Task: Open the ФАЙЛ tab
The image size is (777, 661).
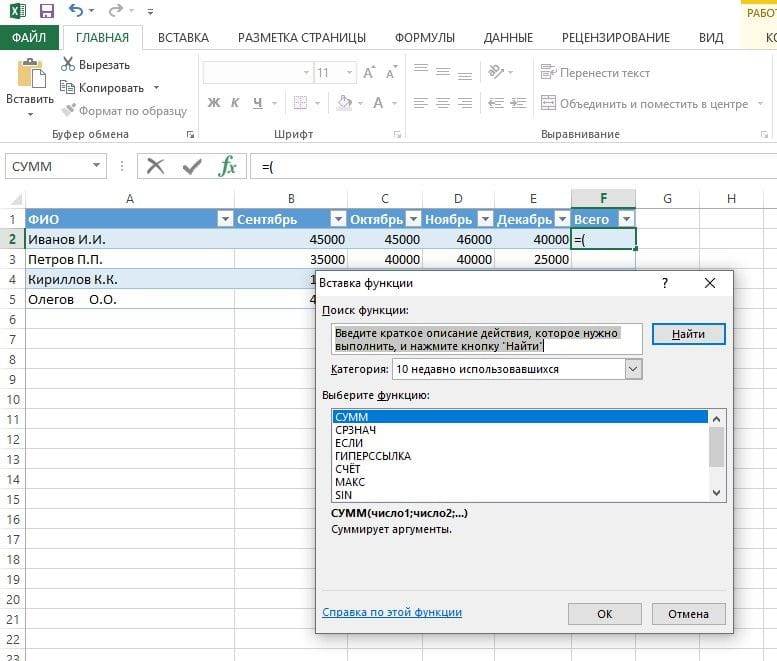Action: 29,38
